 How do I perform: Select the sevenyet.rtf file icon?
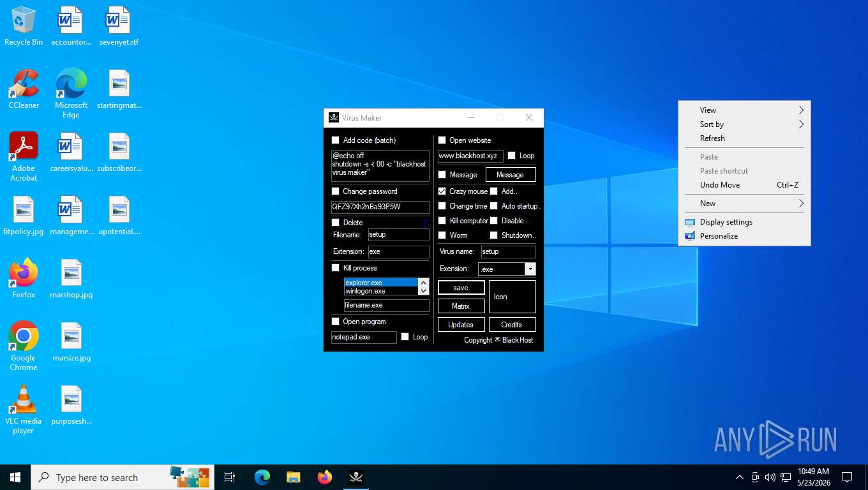click(119, 27)
